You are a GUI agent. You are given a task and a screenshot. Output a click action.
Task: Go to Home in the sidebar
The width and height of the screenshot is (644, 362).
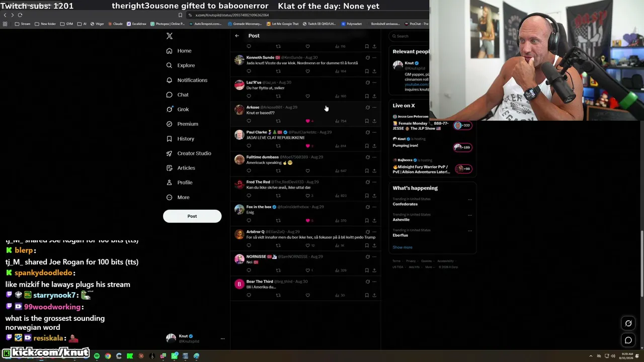click(179, 51)
